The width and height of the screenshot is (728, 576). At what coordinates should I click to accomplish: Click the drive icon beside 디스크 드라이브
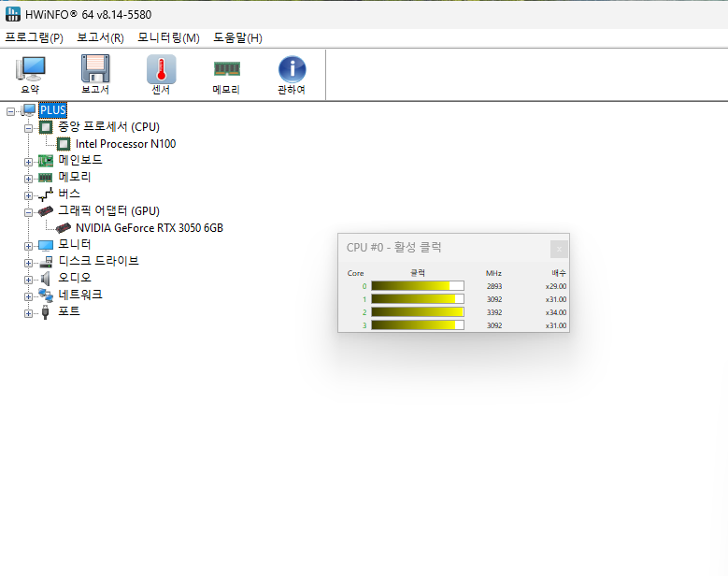point(46,262)
